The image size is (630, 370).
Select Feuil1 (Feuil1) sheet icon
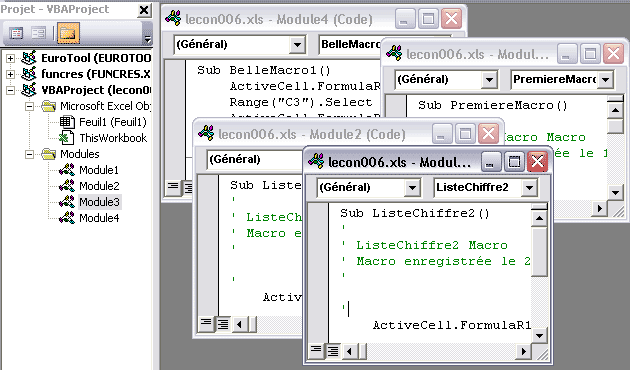67,122
